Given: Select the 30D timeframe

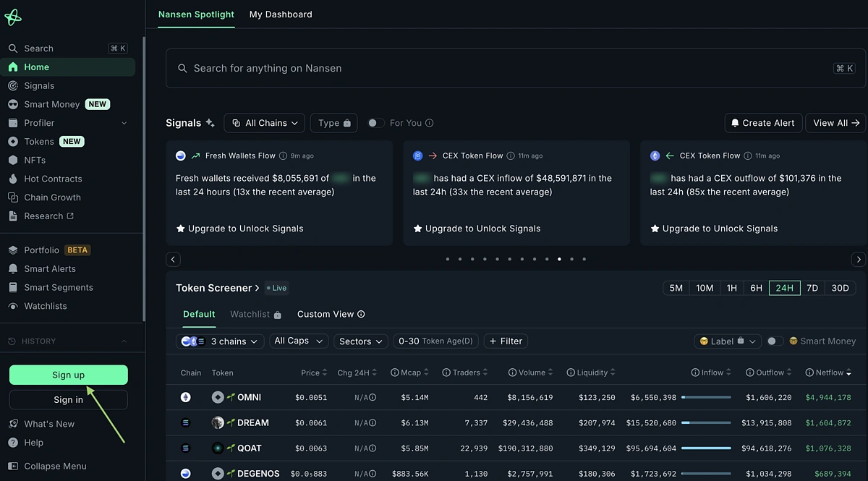Looking at the screenshot, I should click(x=840, y=288).
